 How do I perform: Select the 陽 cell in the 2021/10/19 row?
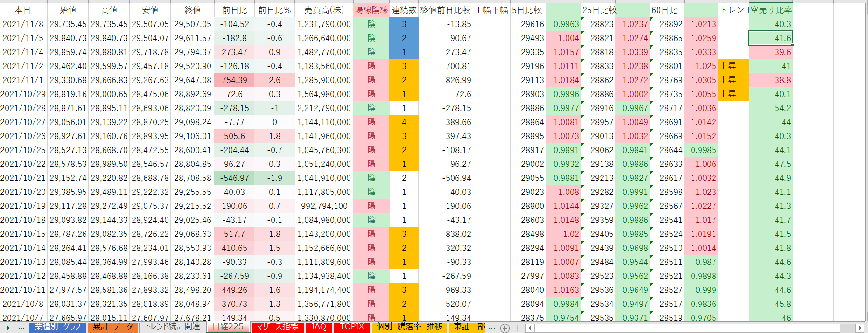(x=371, y=206)
